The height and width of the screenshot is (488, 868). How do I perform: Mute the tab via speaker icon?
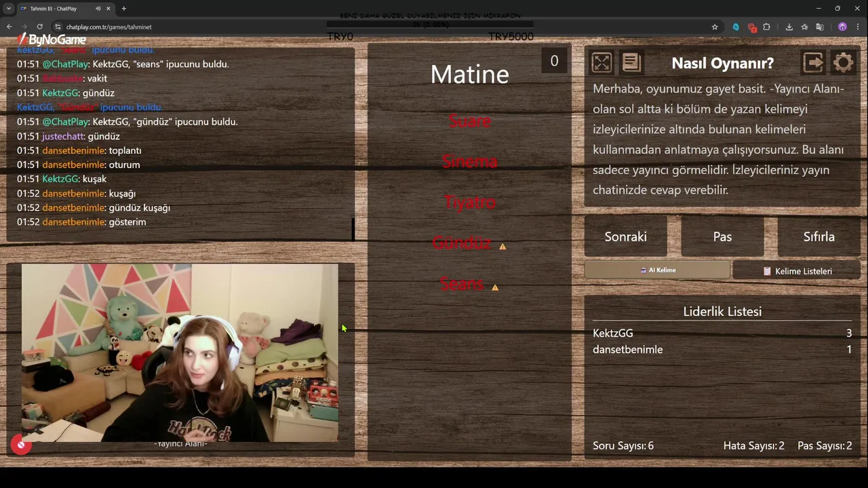point(98,9)
